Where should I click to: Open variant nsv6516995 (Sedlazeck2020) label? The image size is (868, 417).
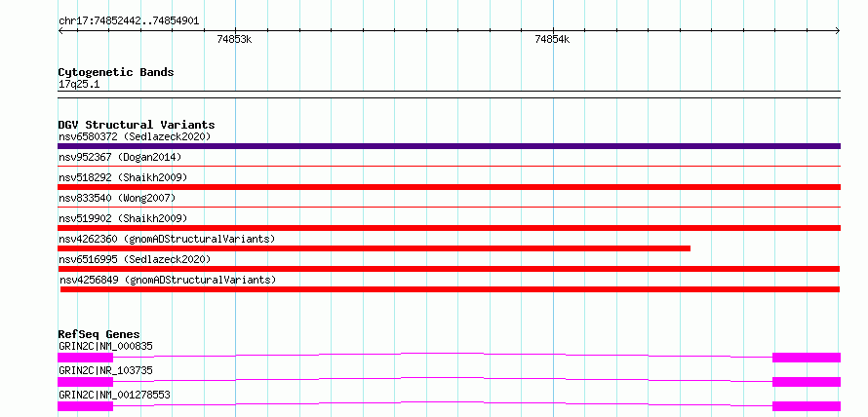tap(135, 259)
